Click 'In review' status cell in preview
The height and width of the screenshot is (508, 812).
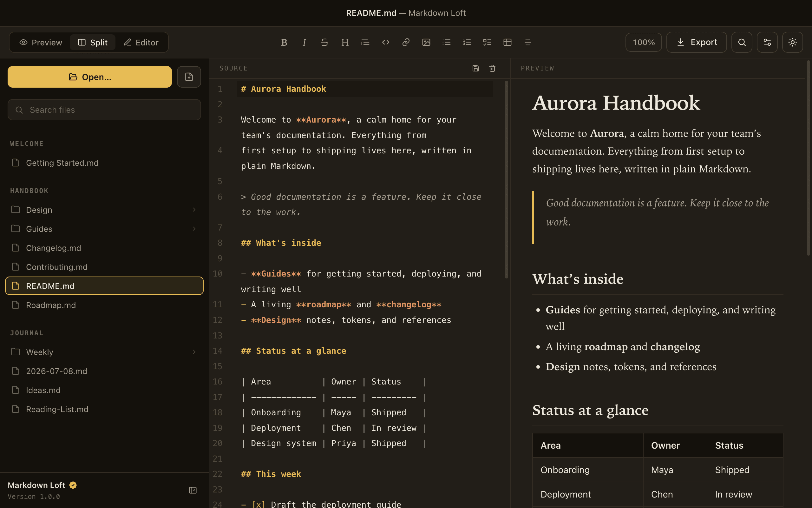point(745,495)
